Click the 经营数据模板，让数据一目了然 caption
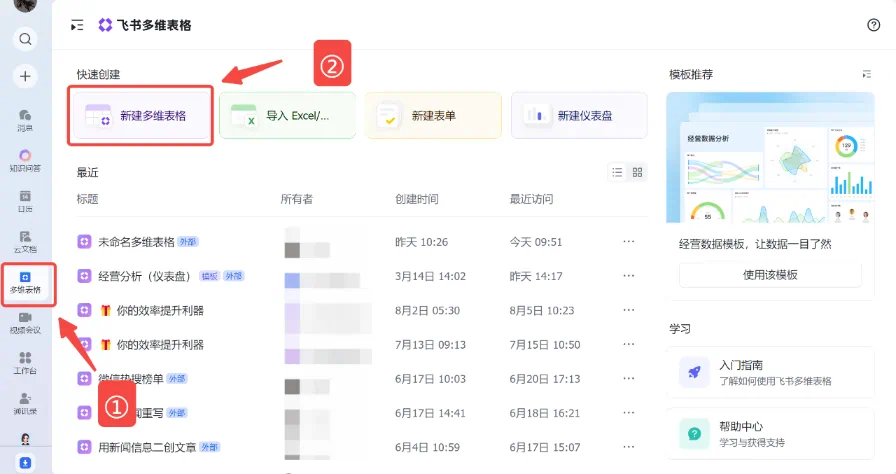Screen dimensions: 896x474 pyautogui.click(x=755, y=244)
